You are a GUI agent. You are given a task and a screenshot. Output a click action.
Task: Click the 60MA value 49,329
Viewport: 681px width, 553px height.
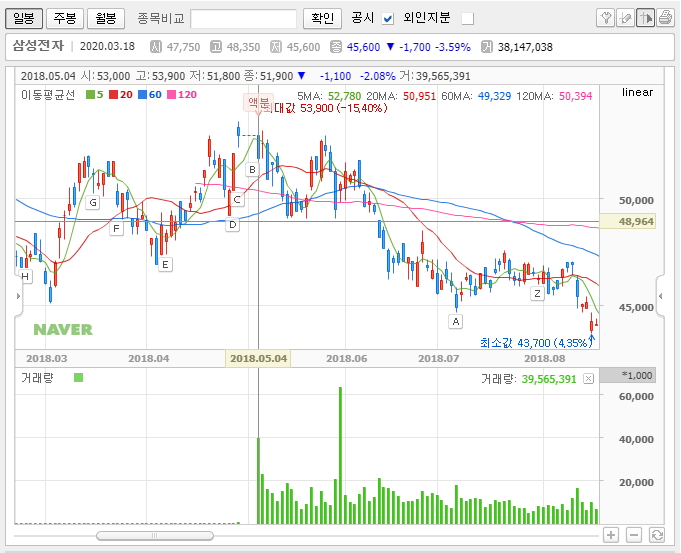click(x=494, y=96)
